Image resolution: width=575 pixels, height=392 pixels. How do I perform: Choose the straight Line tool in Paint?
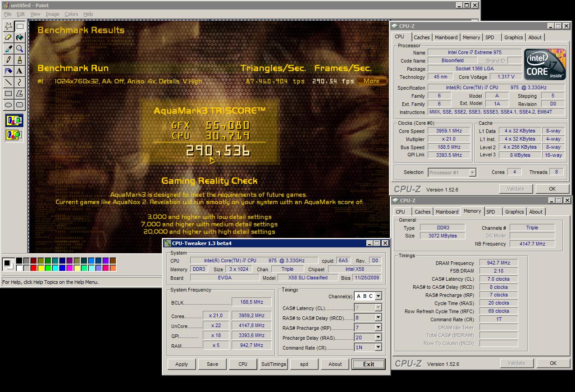[9, 82]
